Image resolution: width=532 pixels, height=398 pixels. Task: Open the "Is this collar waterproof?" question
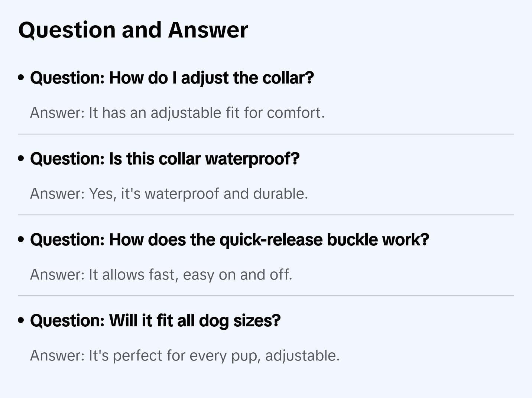tap(165, 159)
